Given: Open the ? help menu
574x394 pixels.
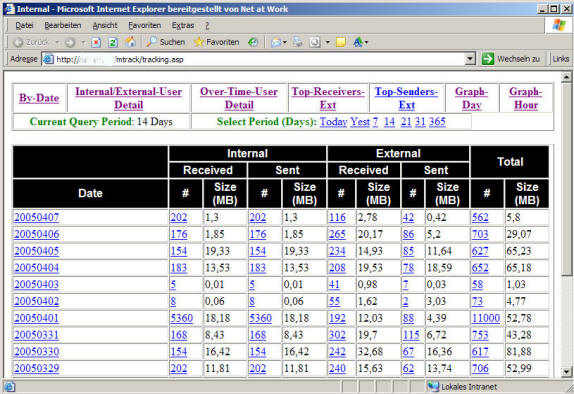Looking at the screenshot, I should pos(207,25).
